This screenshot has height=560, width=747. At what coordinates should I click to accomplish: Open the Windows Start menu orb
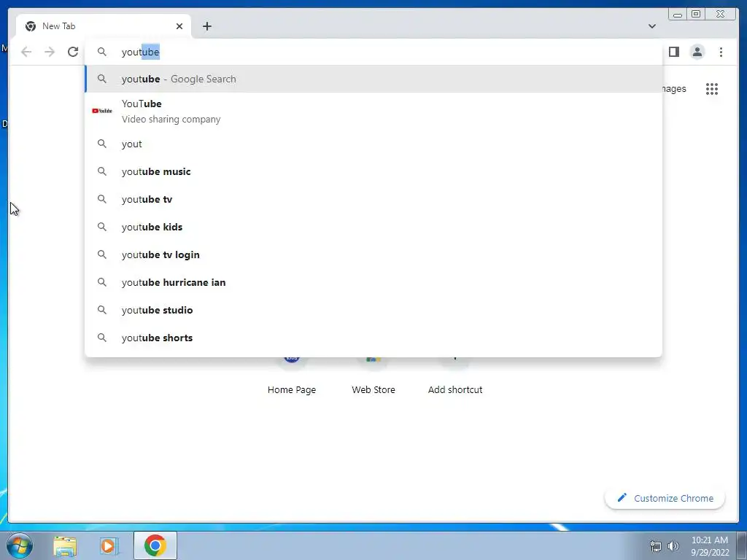tap(19, 545)
